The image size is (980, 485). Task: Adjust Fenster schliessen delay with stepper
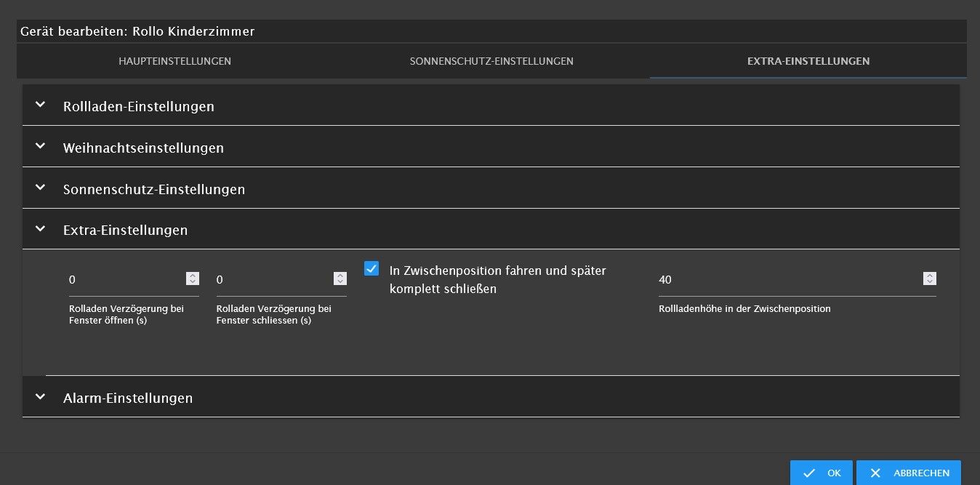(x=340, y=278)
